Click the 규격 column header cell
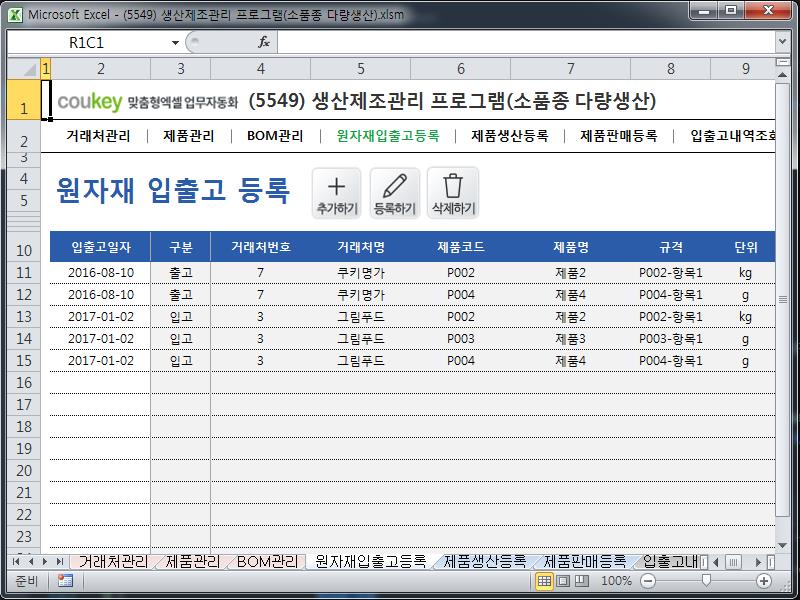Screen dimensions: 800x600 (670, 247)
